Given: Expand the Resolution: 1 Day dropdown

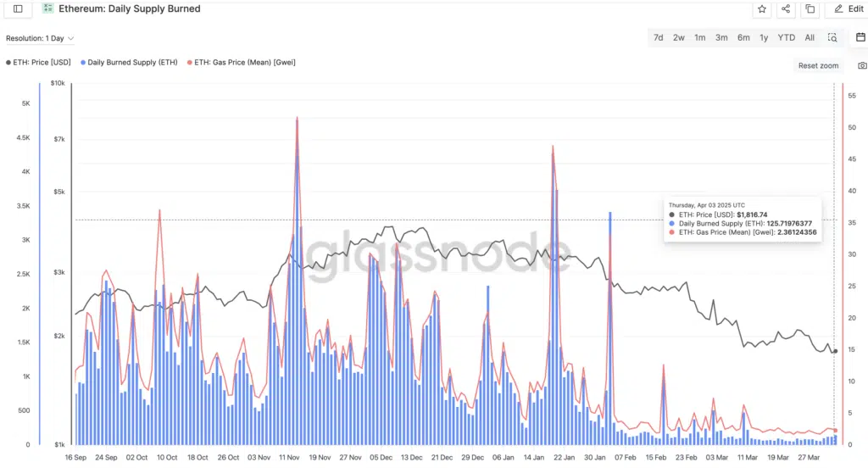Looking at the screenshot, I should click(x=40, y=38).
